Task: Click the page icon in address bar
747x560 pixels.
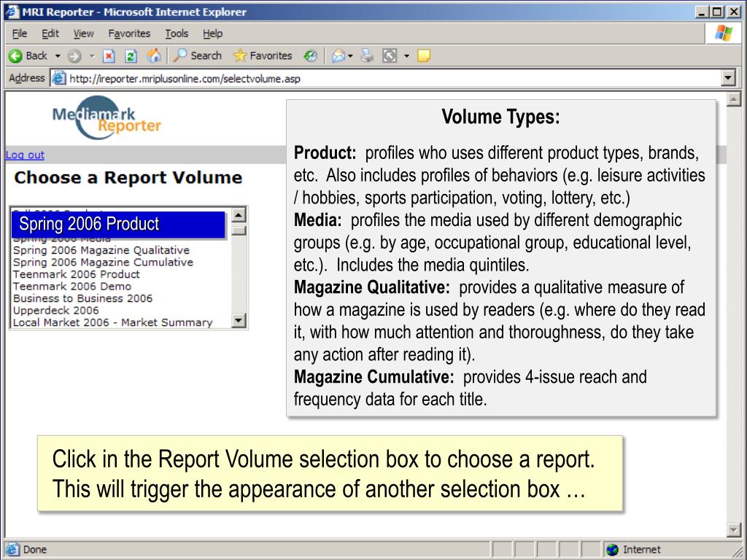Action: (58, 78)
